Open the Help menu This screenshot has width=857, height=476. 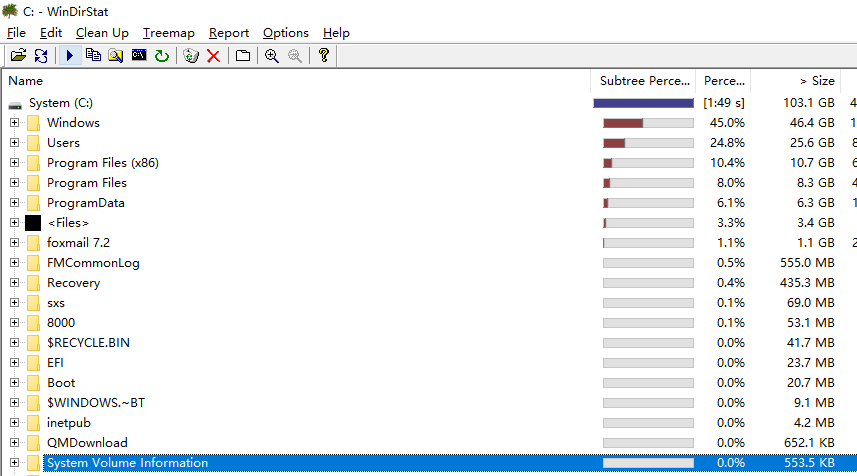pos(336,33)
